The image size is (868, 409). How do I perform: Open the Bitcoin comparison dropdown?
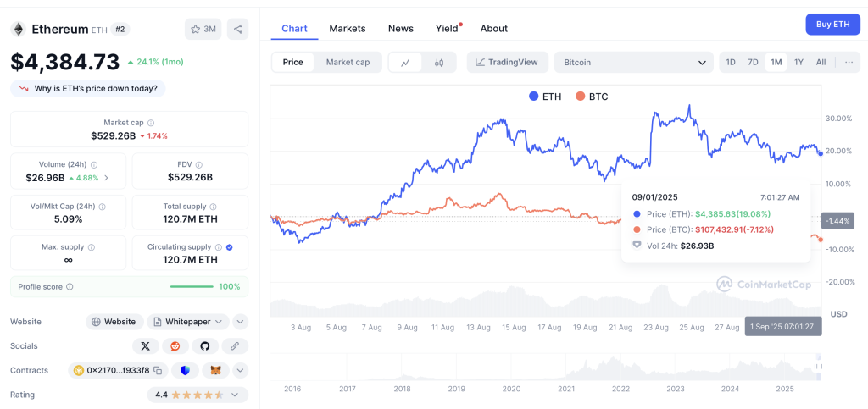point(634,63)
